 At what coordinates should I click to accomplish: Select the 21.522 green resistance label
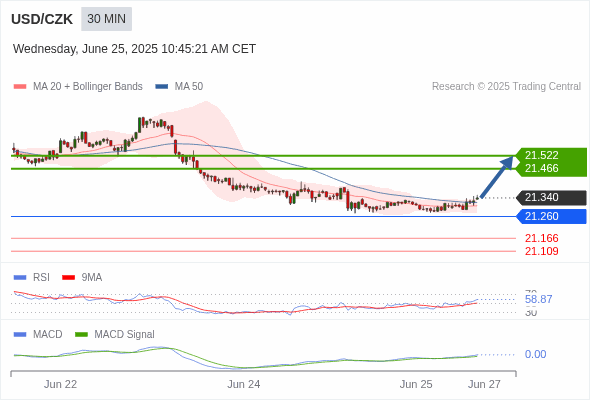point(541,155)
